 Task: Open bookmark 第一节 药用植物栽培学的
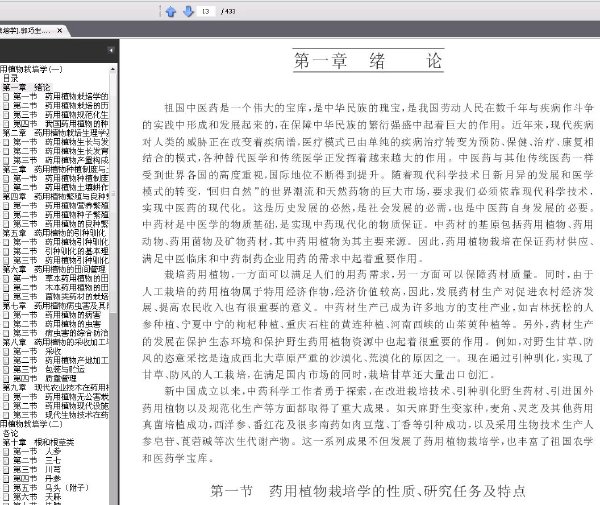coord(61,96)
